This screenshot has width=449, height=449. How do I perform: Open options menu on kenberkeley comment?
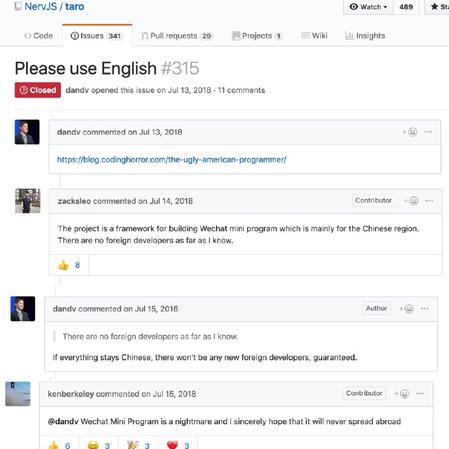(x=420, y=394)
